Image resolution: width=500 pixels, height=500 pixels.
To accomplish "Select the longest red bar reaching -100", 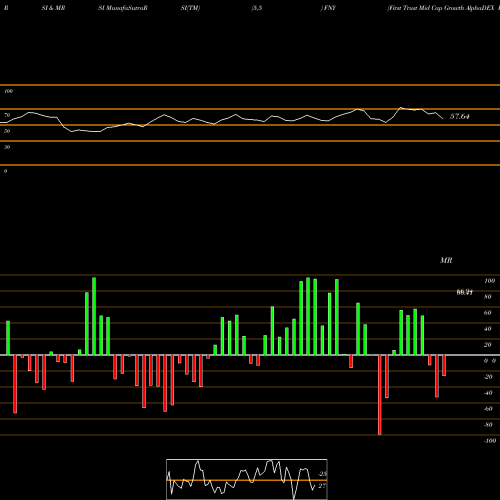I will pos(380,395).
